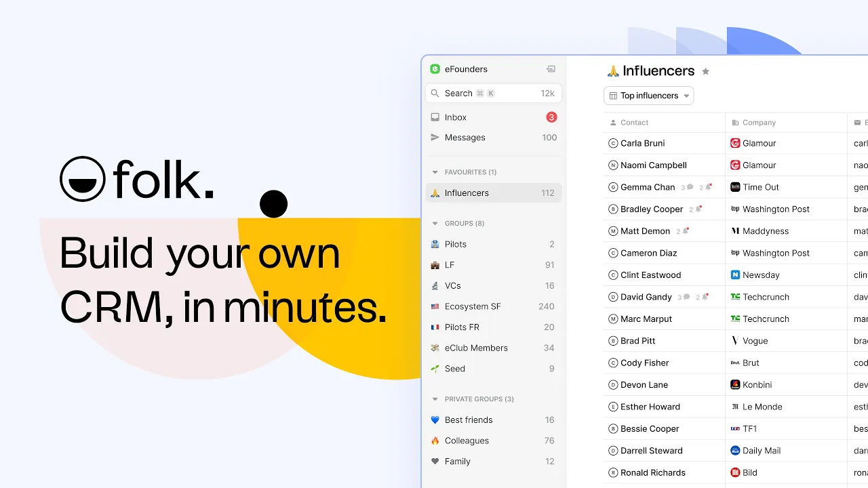
Task: Open Messages in the sidebar
Action: (494, 138)
